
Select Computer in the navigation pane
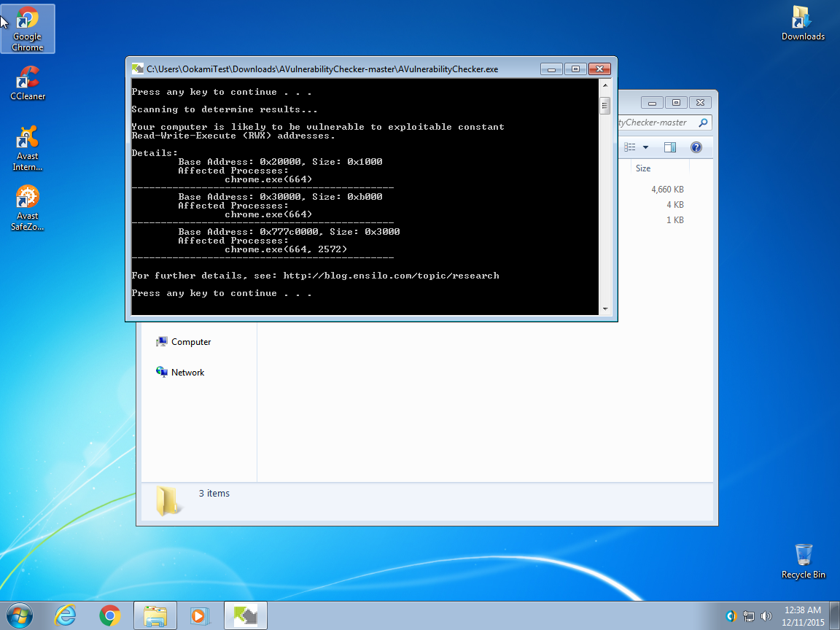point(191,342)
